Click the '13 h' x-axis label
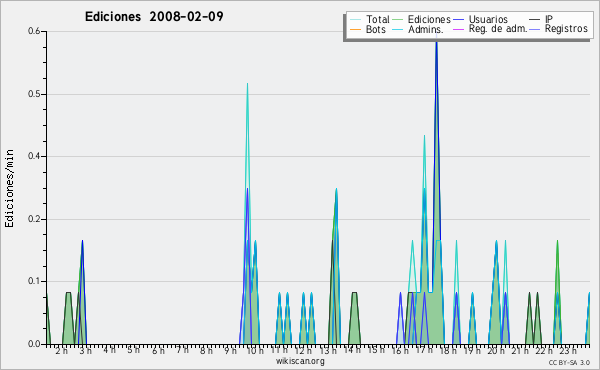The width and height of the screenshot is (600, 370). [328, 350]
